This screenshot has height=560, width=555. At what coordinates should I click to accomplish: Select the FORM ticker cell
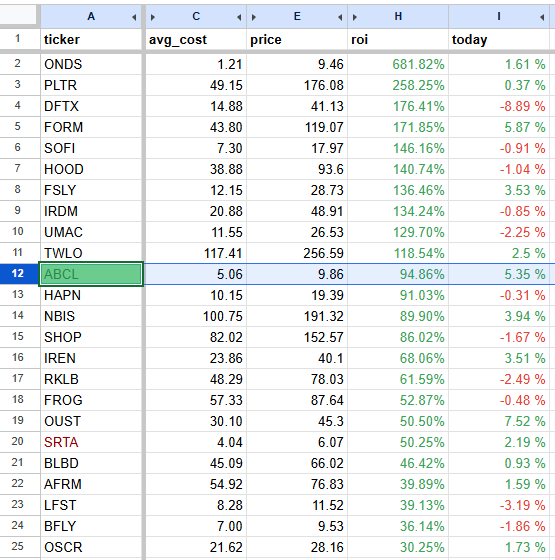[x=91, y=127]
